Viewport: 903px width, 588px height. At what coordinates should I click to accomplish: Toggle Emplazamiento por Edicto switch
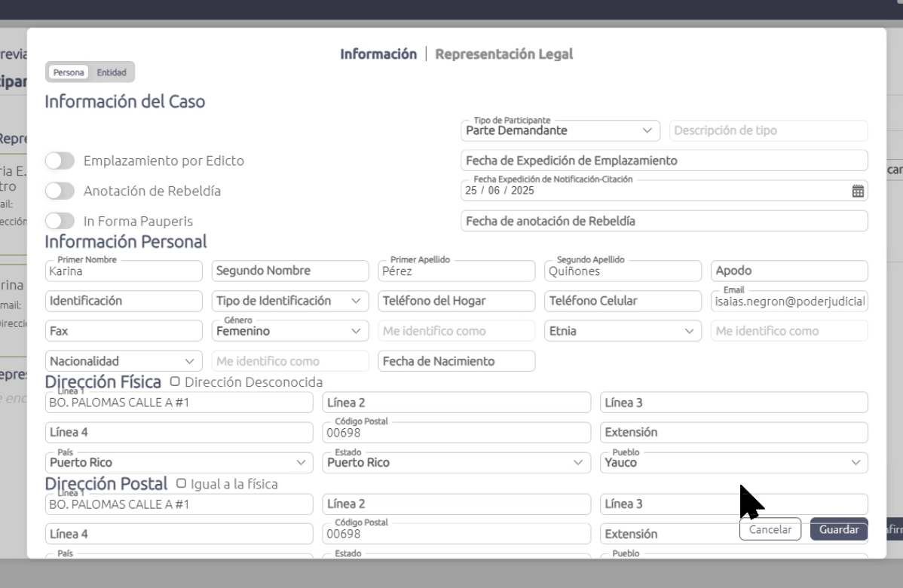[x=60, y=161]
